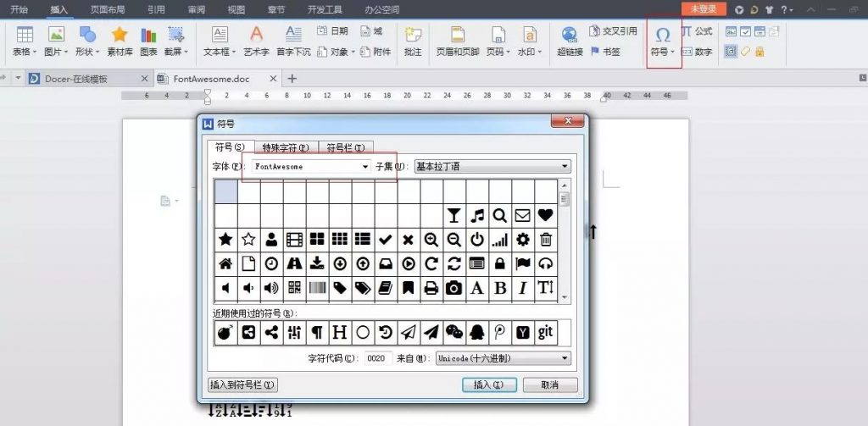
Task: Switch to the 符号栏 dialog tab
Action: click(x=346, y=147)
